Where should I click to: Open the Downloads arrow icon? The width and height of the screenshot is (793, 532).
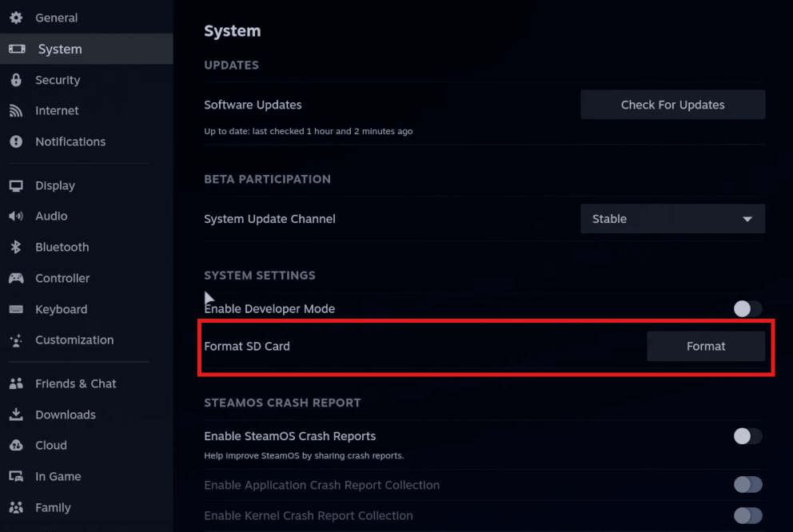tap(16, 414)
